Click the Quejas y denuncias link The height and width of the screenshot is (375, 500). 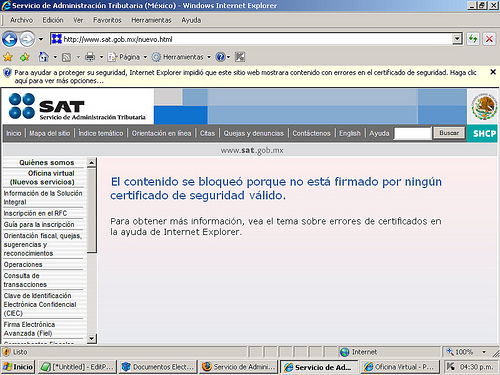[254, 133]
